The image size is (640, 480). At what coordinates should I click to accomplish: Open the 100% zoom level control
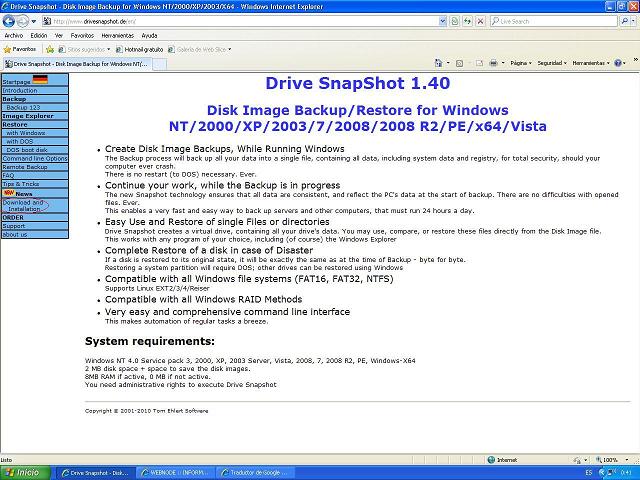tap(612, 460)
